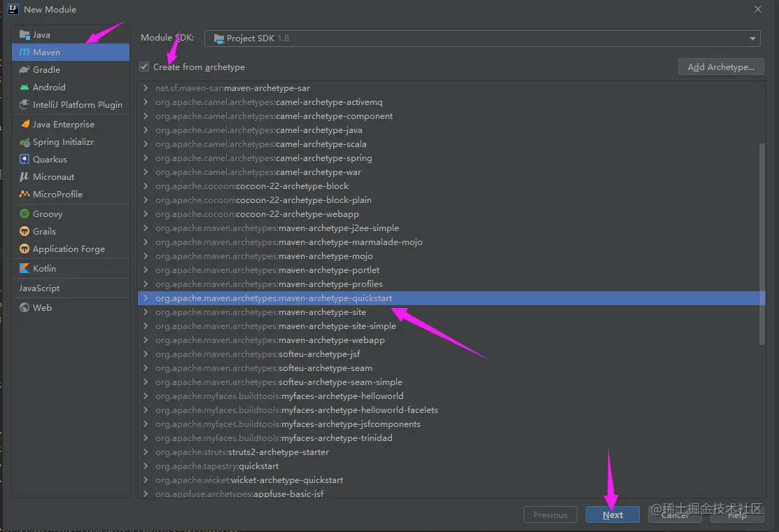Click the Kotlin icon
The width and height of the screenshot is (779, 532).
24,268
